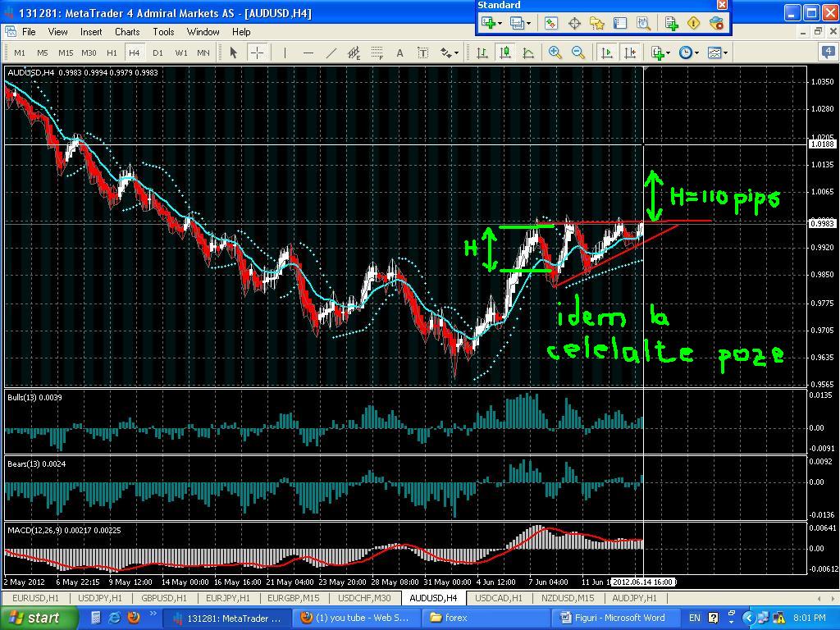The image size is (840, 630).
Task: Select the draw trendline tool
Action: coord(331,52)
